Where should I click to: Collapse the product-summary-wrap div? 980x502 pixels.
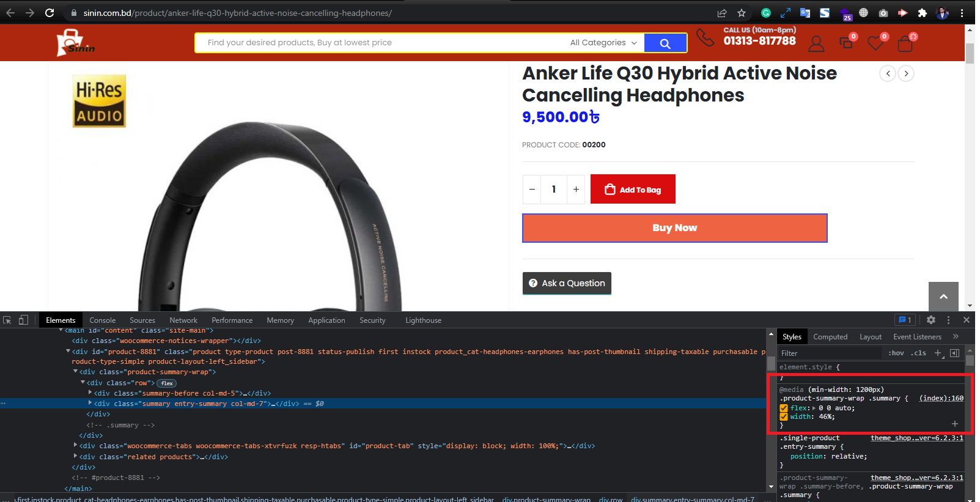(x=76, y=372)
